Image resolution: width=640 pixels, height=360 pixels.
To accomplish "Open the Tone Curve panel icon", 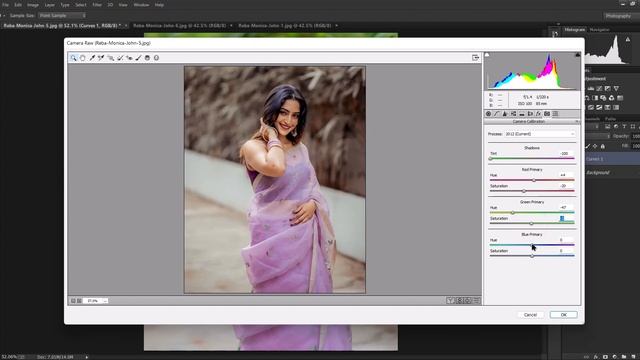I will pyautogui.click(x=497, y=114).
